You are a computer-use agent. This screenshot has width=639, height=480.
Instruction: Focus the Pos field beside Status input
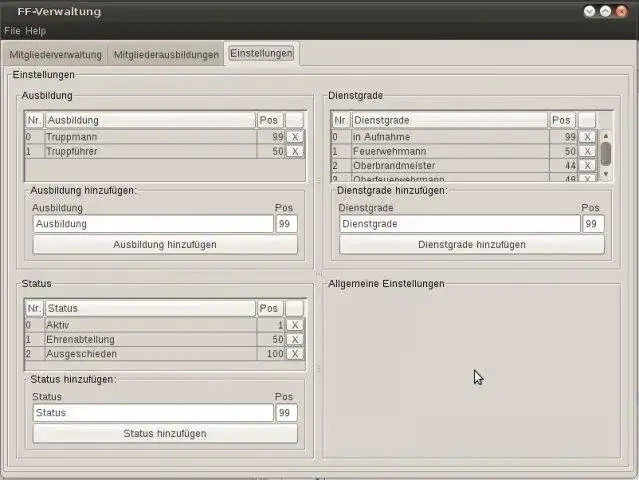[x=286, y=413]
